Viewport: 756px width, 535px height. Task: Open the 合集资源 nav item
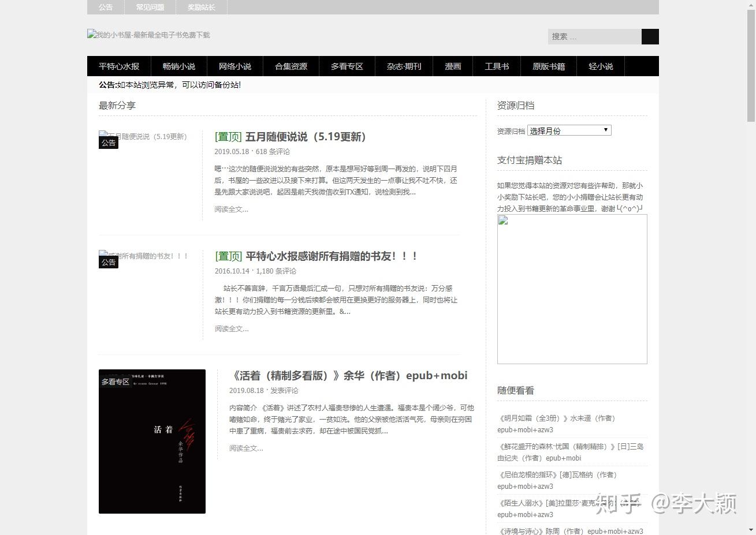291,66
